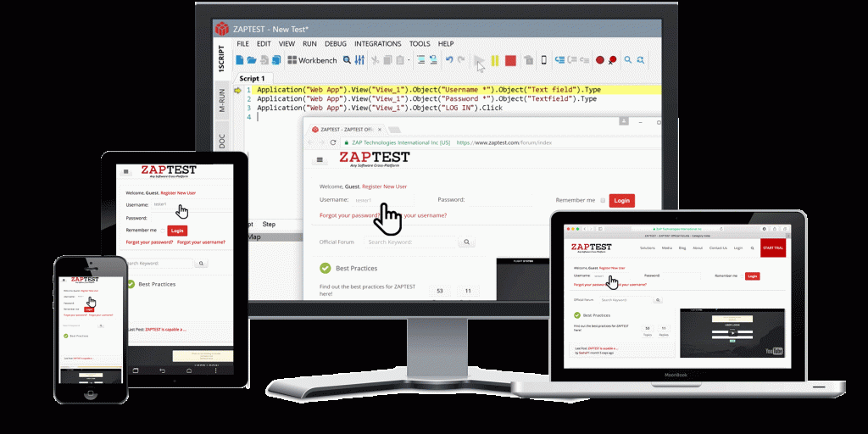Screen dimensions: 868x434
Task: Select the Step tab below the editor
Action: point(269,224)
